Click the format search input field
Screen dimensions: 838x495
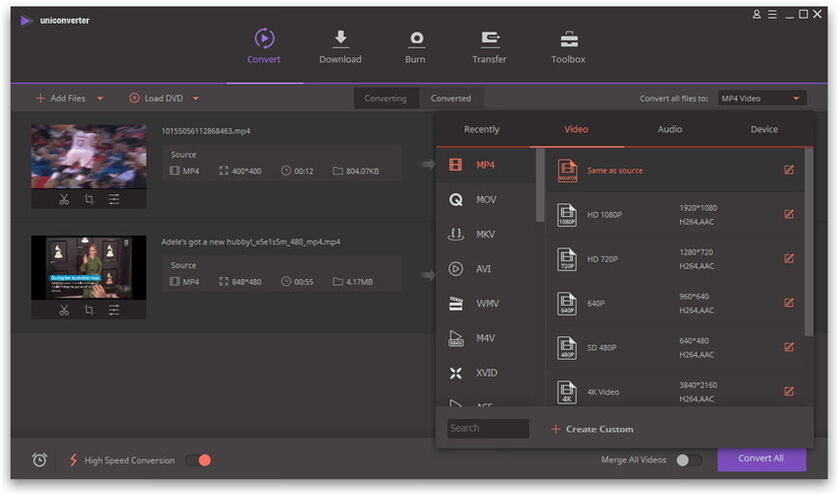coord(488,428)
